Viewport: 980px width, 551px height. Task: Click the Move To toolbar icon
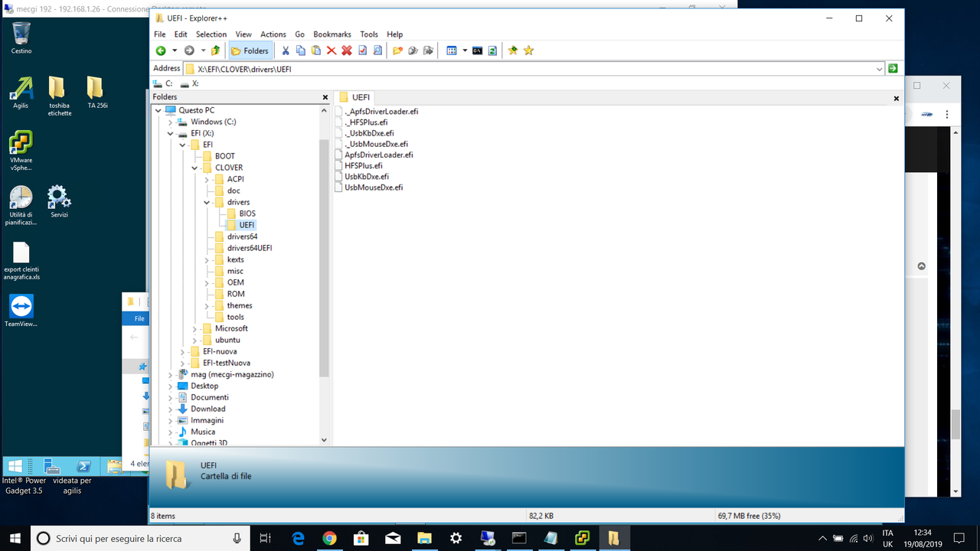429,51
